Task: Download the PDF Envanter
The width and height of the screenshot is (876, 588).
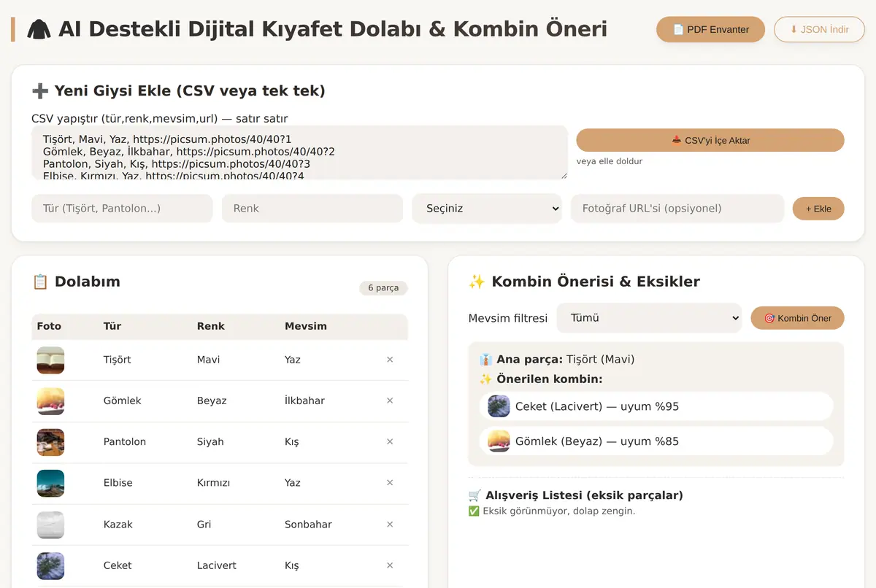Action: coord(710,29)
